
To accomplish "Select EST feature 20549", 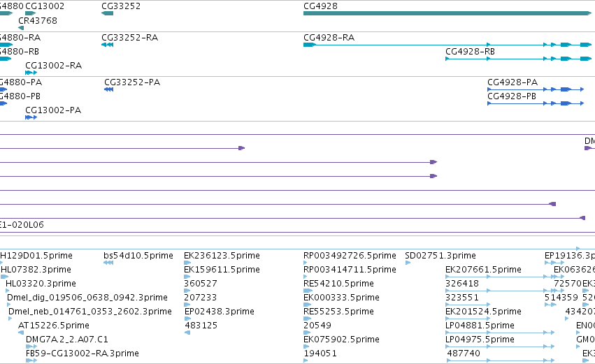I will point(317,326).
